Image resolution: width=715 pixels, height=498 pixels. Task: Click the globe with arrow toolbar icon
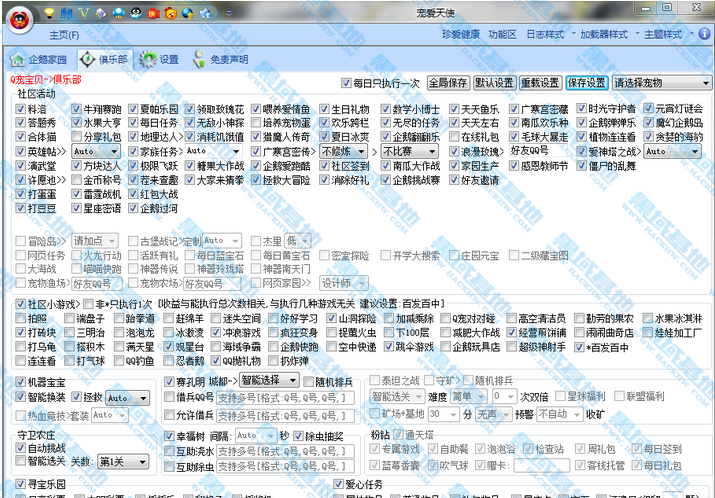point(188,13)
